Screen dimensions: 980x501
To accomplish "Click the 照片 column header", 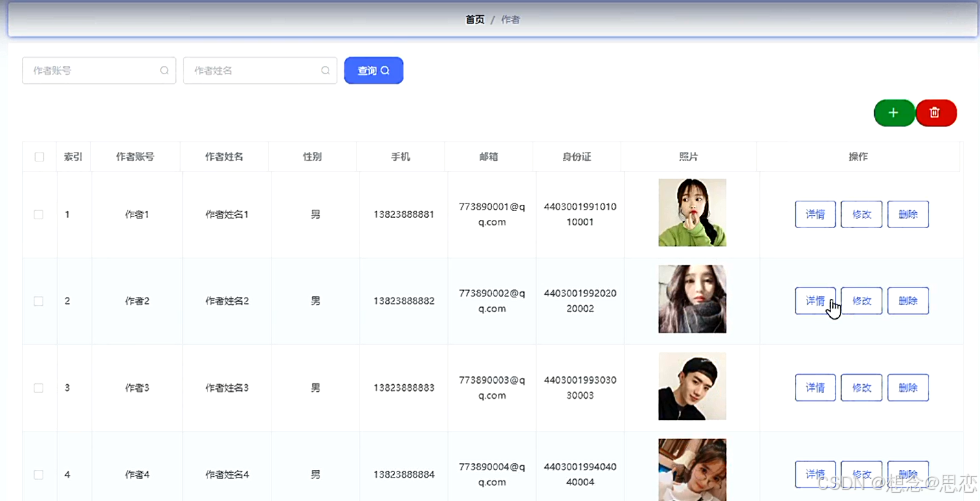I will (689, 157).
